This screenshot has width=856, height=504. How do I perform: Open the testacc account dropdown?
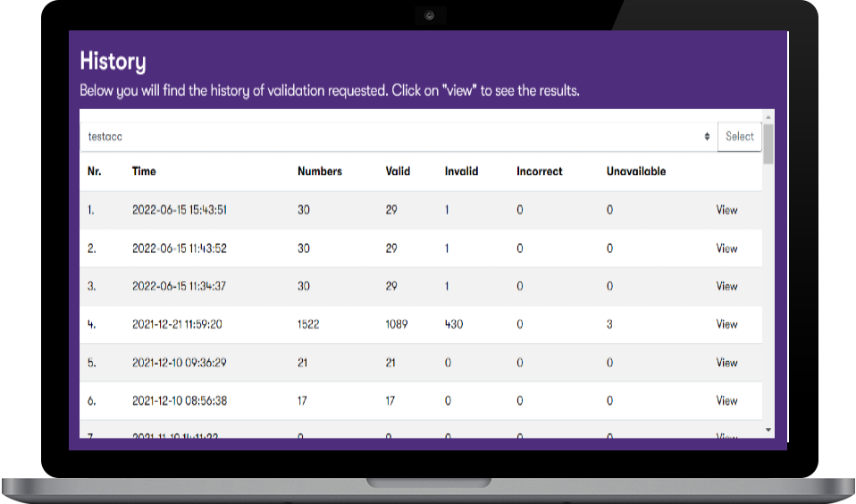coord(393,137)
